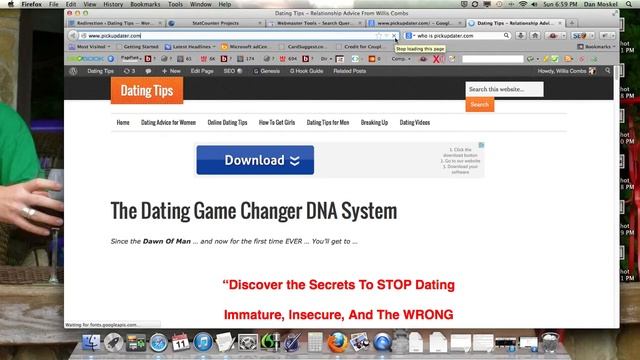Switch to the Webmaster Tools tab
The image size is (640, 360).
pyautogui.click(x=315, y=23)
